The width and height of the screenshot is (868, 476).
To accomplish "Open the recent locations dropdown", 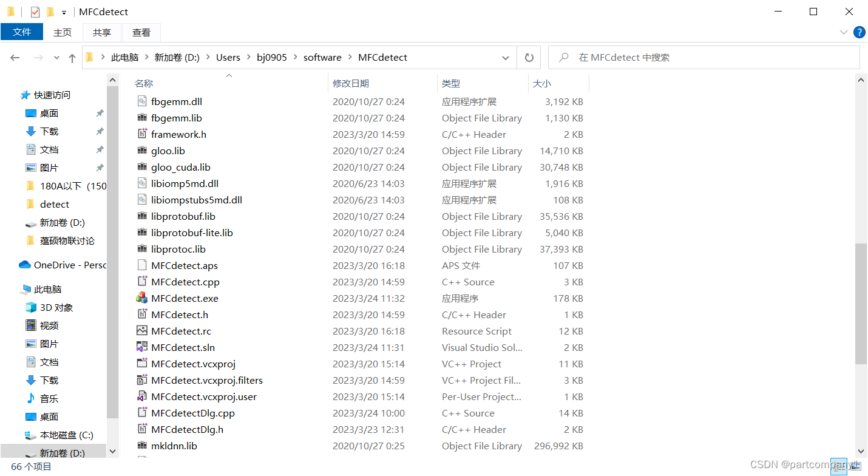I will [x=57, y=58].
